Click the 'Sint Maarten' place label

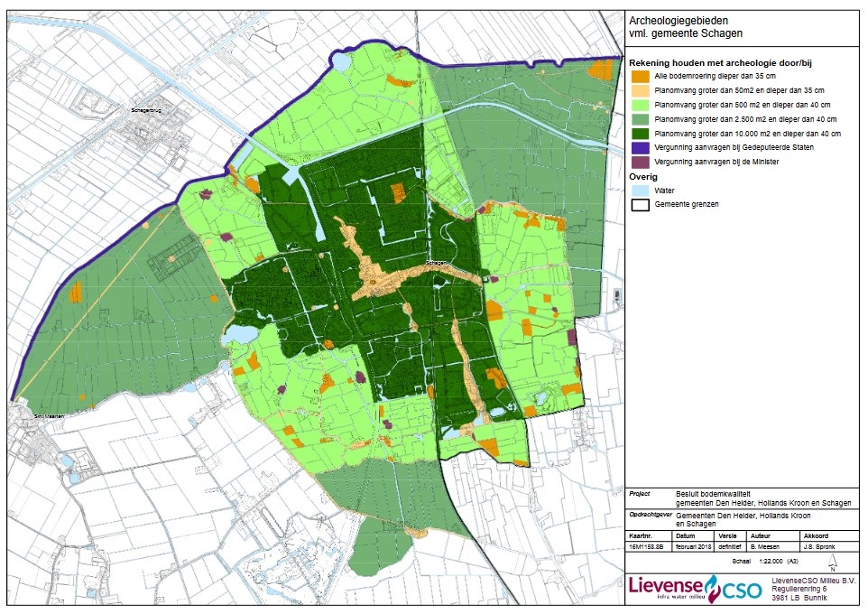(46, 417)
